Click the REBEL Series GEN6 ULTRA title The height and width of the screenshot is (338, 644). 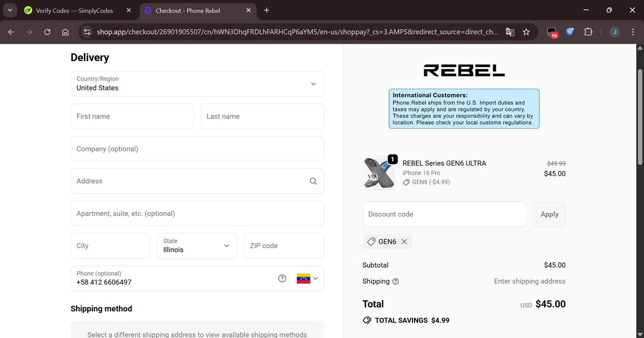[x=444, y=163]
